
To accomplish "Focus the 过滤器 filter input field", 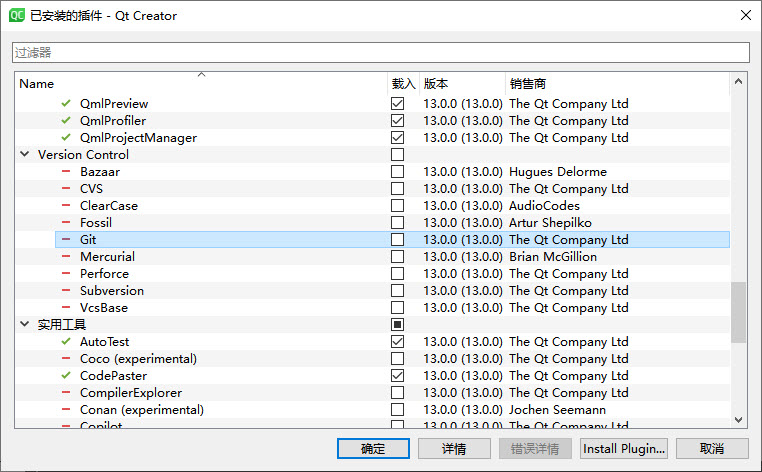I will 381,52.
